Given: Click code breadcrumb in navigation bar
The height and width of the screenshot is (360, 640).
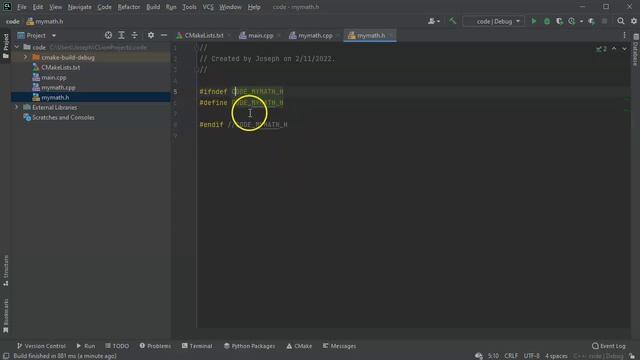Looking at the screenshot, I should pos(13,22).
